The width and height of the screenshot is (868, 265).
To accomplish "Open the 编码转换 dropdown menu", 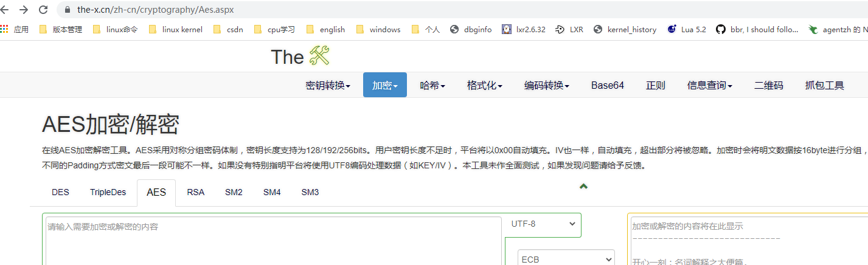I will 546,86.
